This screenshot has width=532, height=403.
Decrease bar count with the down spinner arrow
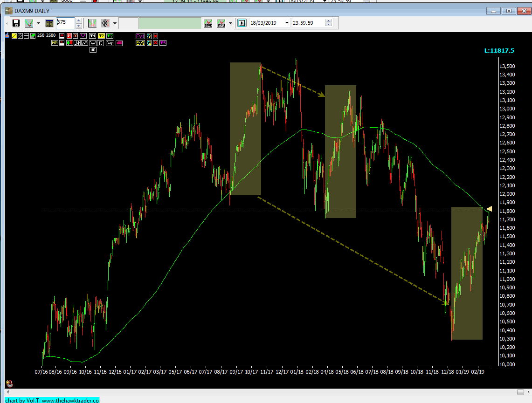79,26
